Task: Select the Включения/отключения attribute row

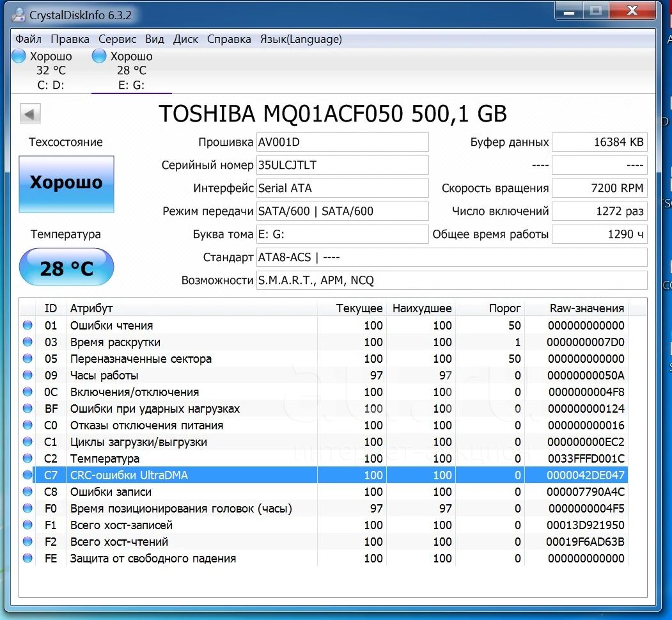Action: click(x=324, y=392)
